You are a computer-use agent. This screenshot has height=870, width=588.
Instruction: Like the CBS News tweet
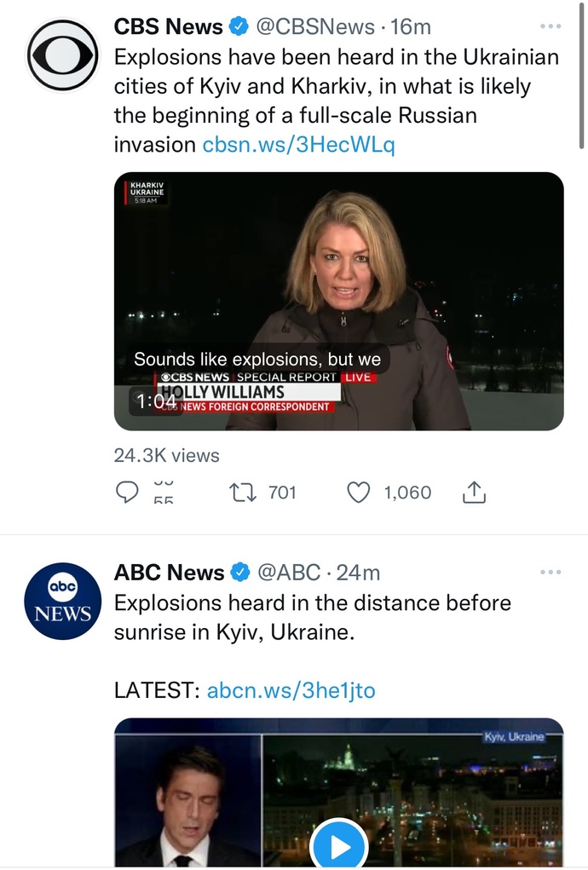coord(359,493)
